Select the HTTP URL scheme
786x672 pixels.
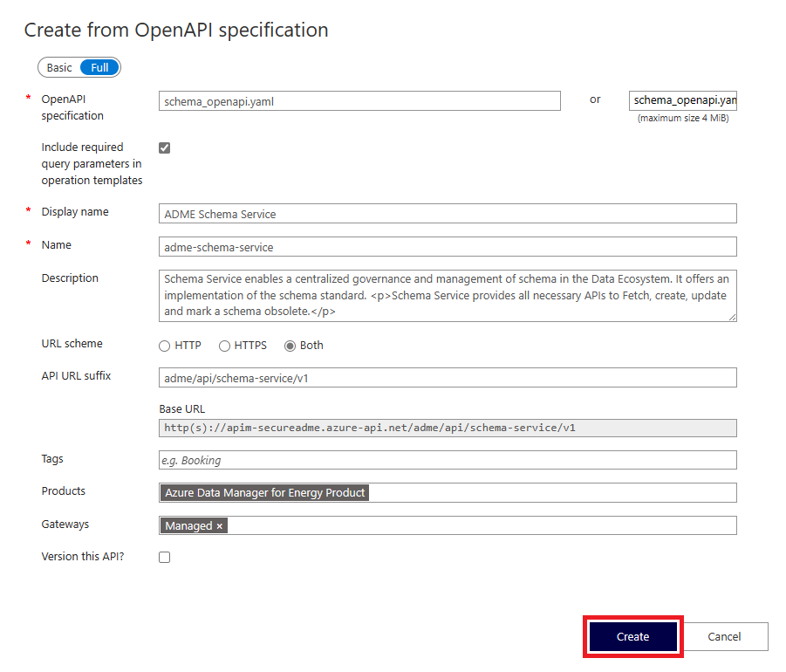pos(164,346)
